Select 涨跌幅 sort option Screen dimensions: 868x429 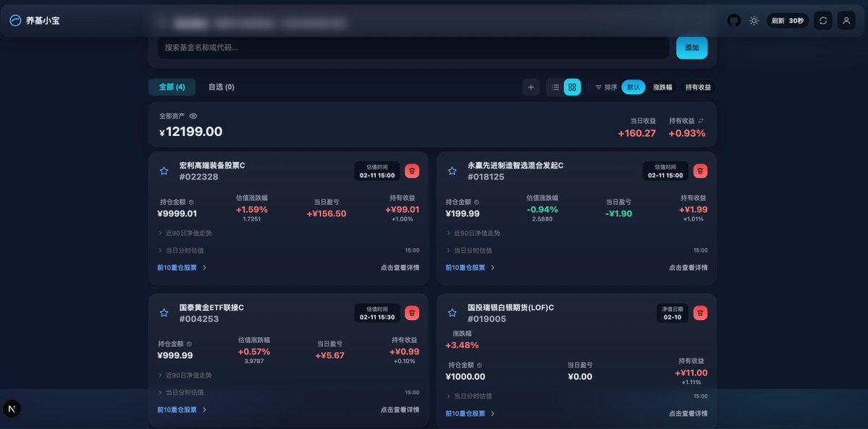point(662,87)
